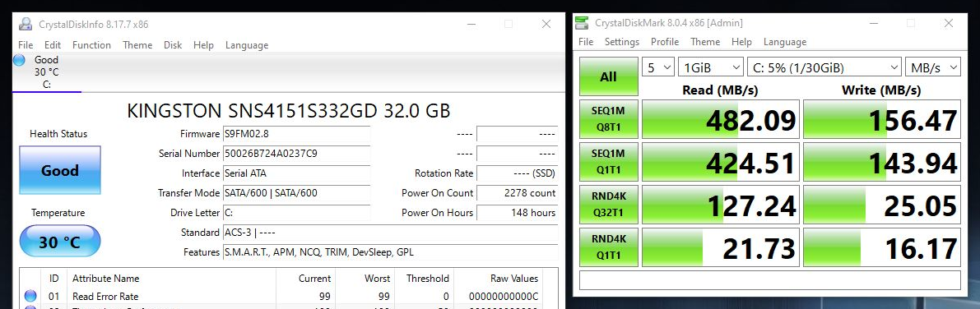Click the CrystalDiskInfo title bar app icon
Screen dimensions: 980x309
coord(26,24)
